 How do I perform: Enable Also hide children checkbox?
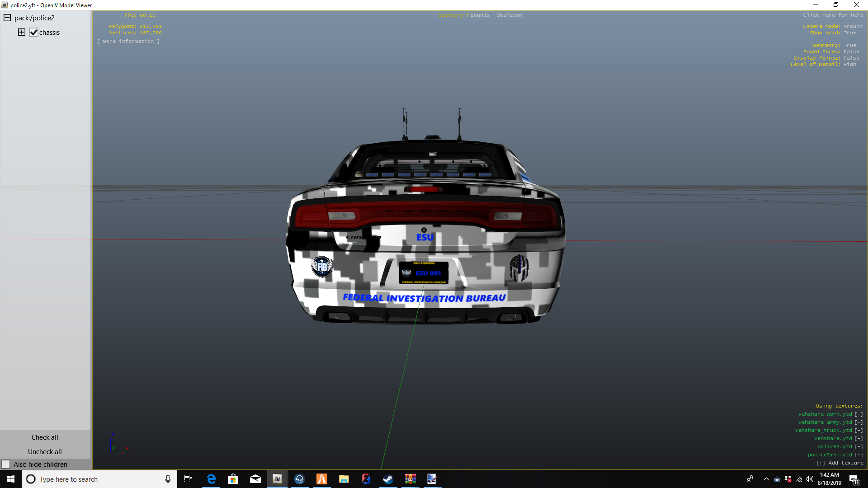click(6, 465)
